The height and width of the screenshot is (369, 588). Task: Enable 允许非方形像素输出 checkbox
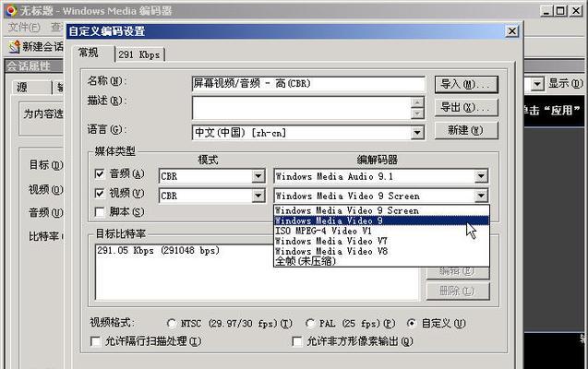[x=297, y=341]
